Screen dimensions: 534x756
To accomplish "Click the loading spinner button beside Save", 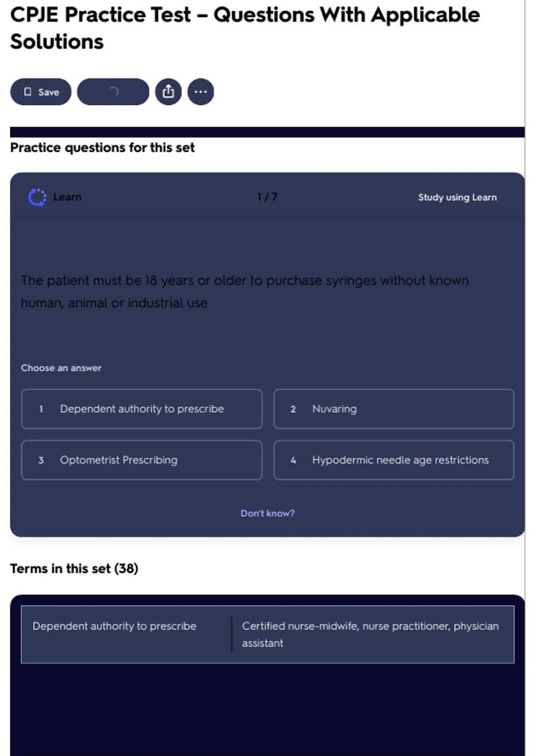I will [113, 92].
